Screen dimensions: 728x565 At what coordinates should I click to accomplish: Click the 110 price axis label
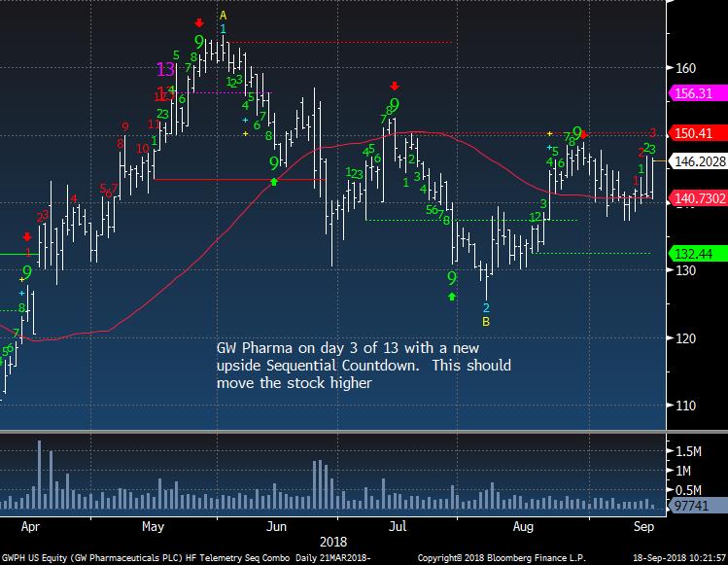[686, 406]
